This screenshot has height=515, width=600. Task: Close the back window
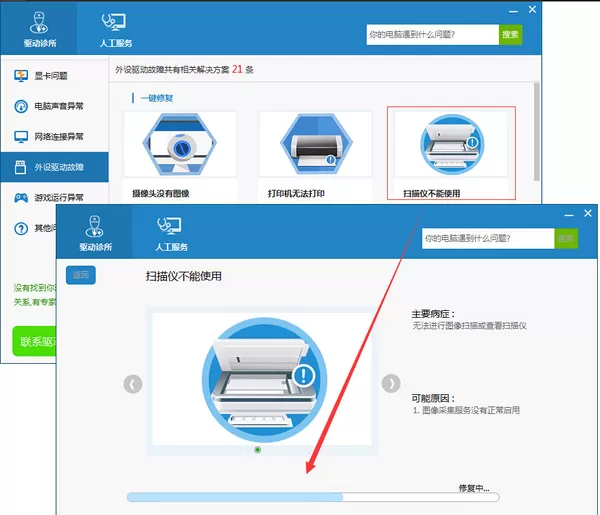532,10
